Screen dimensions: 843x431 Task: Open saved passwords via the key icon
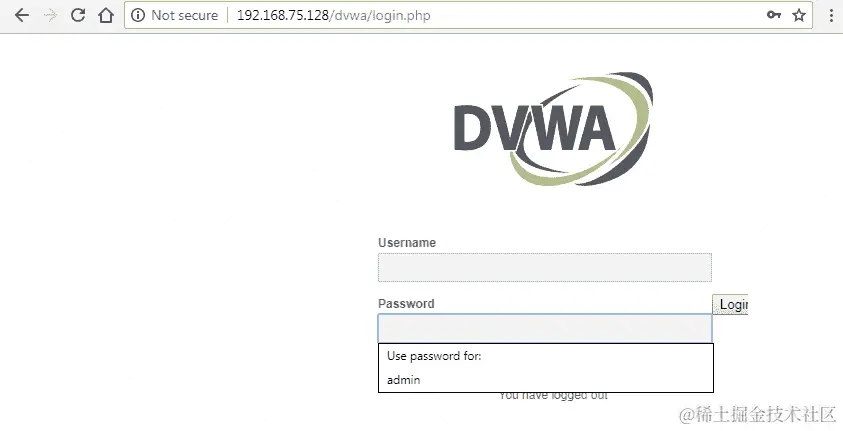774,15
